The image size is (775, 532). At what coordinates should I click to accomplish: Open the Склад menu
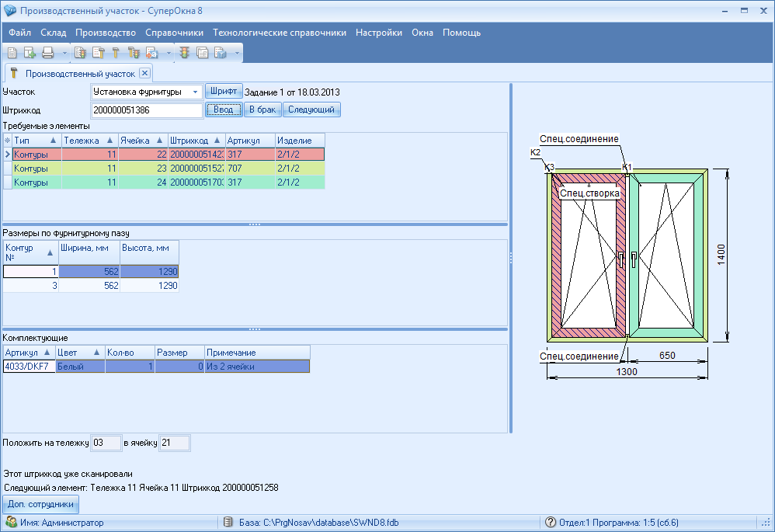(54, 33)
